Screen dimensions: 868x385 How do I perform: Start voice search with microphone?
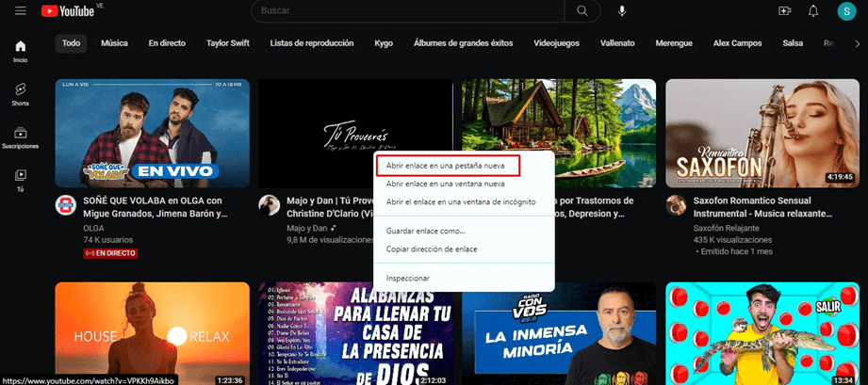coord(623,10)
